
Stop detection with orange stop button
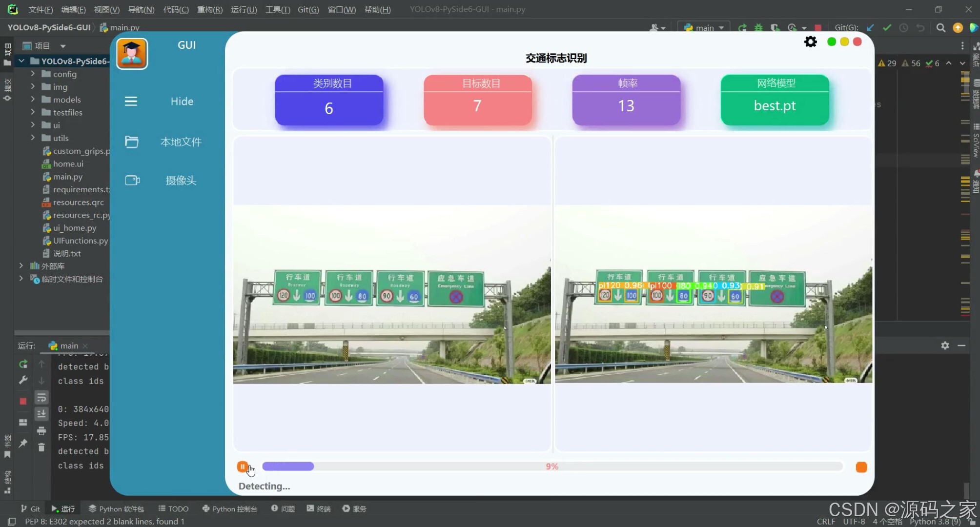(x=861, y=467)
